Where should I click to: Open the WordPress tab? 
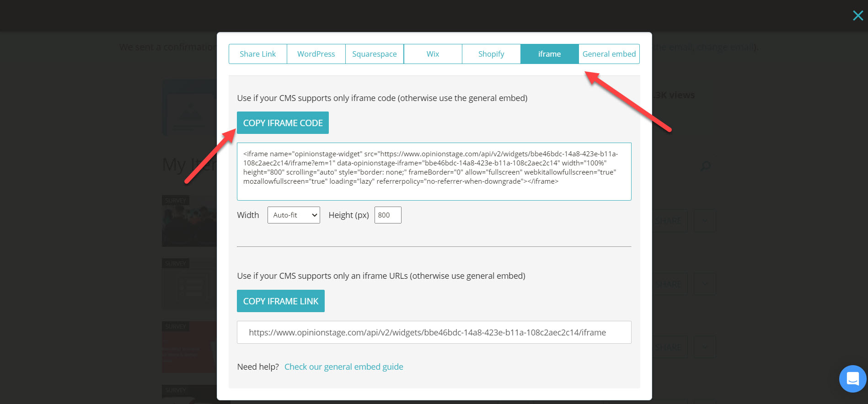(x=316, y=54)
